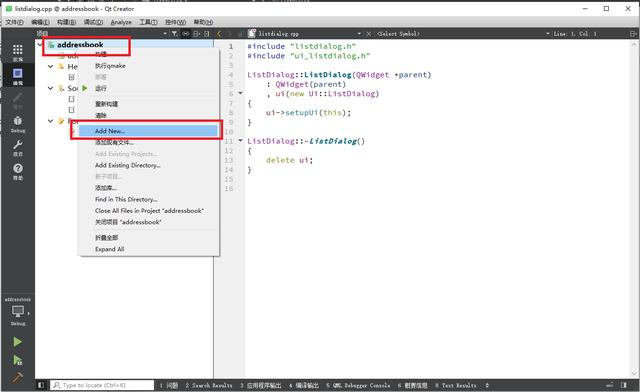640x392 pixels.
Task: Click the listdialog.cpp file icon in toolbar
Action: pos(252,33)
